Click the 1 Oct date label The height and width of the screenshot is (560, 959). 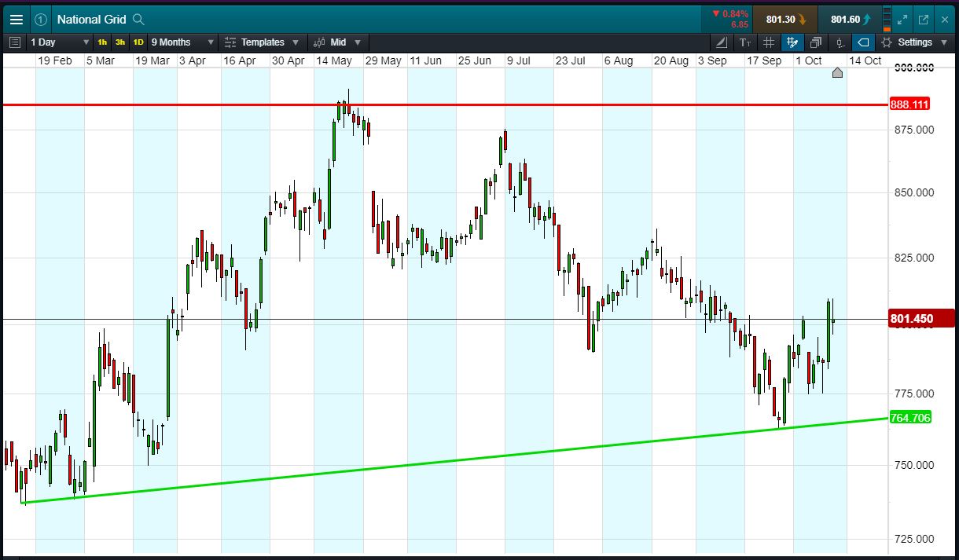pos(809,60)
